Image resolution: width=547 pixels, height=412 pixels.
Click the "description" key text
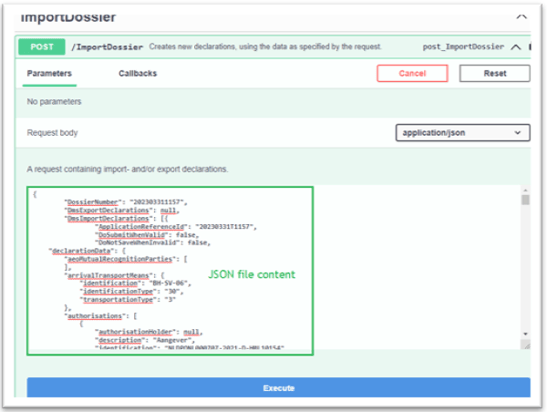coord(120,340)
